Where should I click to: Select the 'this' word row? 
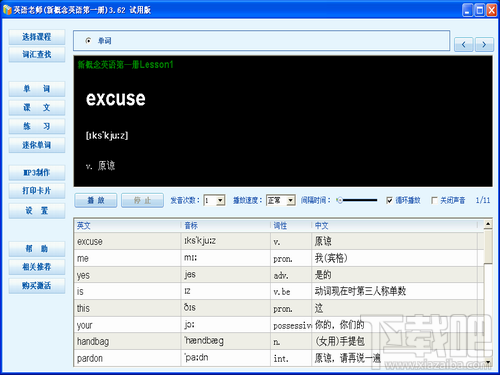pos(279,308)
